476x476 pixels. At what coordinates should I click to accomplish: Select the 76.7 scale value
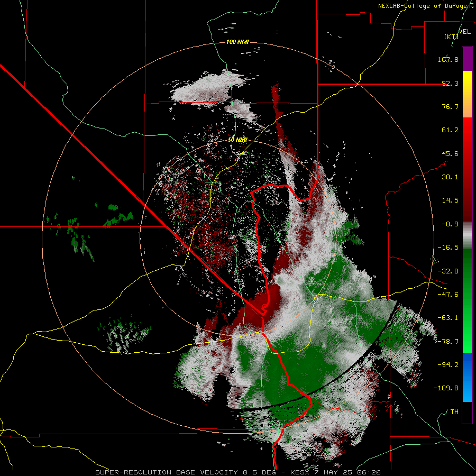click(x=450, y=106)
